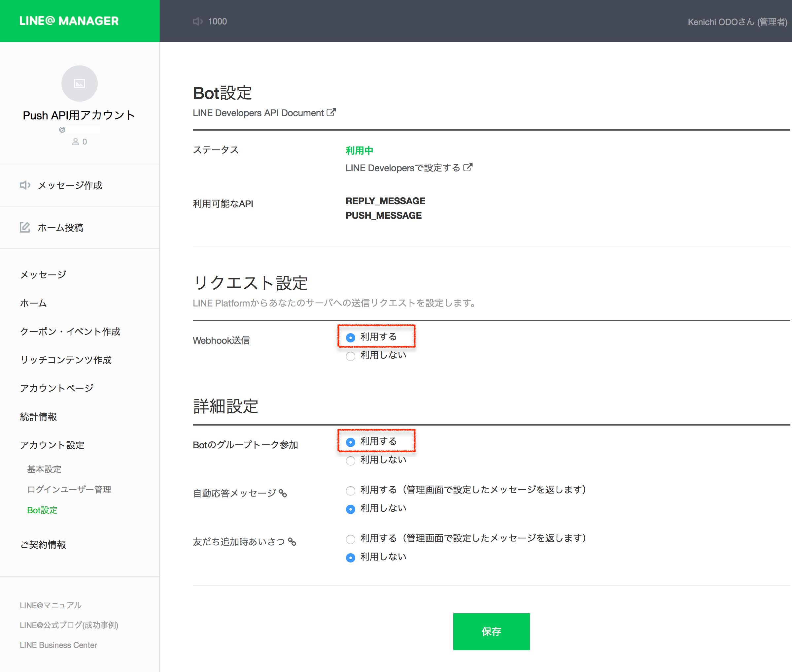This screenshot has height=672, width=792.
Task: Open external link icon after API Document
Action: click(331, 112)
